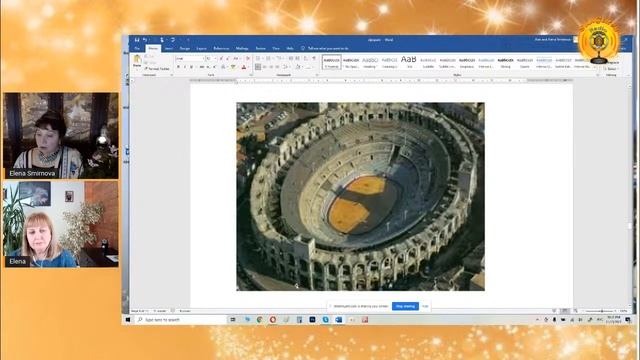Image resolution: width=640 pixels, height=360 pixels.
Task: Click the Windows Start button
Action: click(x=128, y=320)
